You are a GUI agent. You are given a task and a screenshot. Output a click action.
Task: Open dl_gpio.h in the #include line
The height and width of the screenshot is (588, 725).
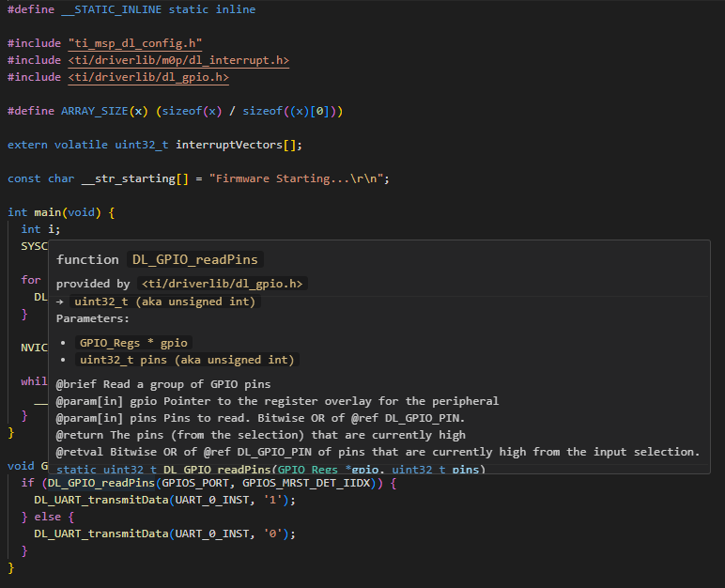pyautogui.click(x=147, y=77)
